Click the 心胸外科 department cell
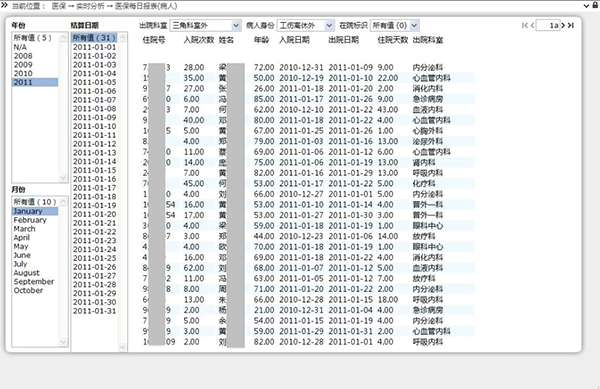 pos(428,131)
